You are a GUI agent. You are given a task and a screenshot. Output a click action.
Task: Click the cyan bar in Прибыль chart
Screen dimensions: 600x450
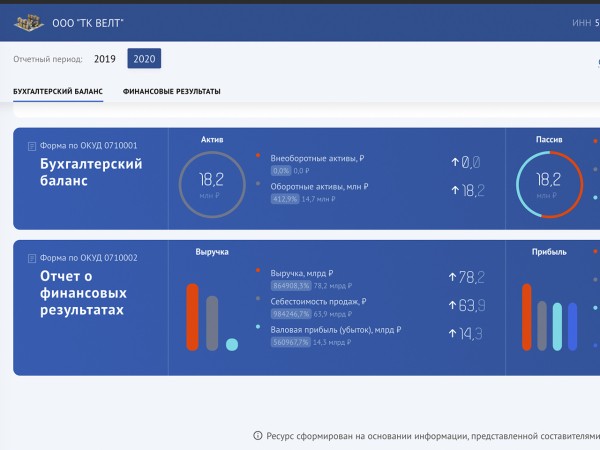click(x=557, y=326)
